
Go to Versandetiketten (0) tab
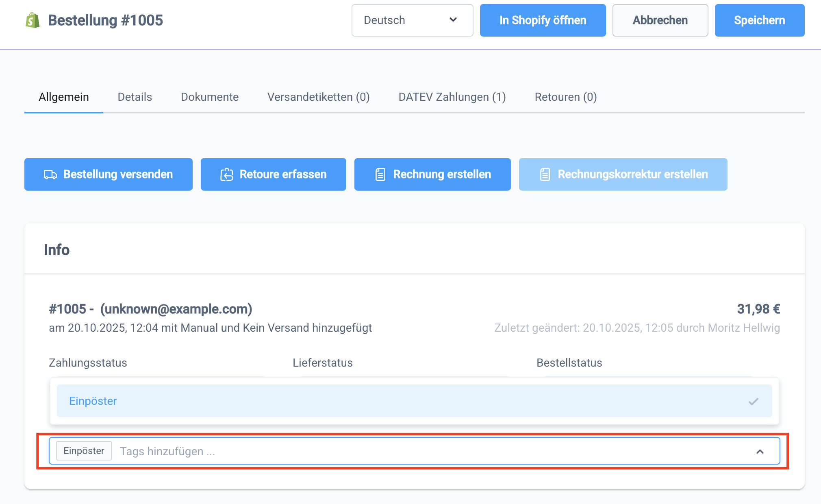[x=318, y=97]
